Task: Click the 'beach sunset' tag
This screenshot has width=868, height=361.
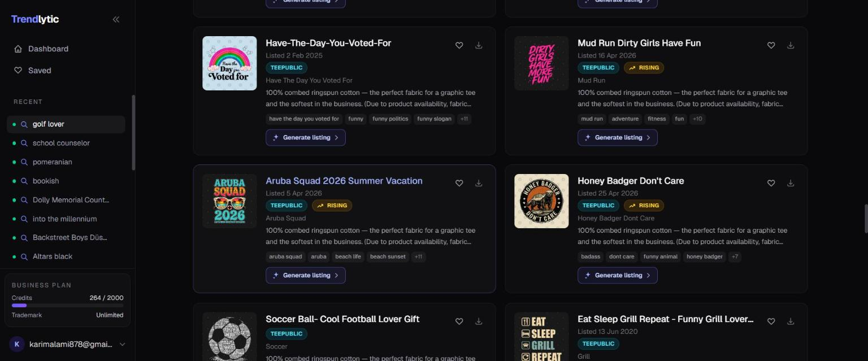Action: point(388,256)
